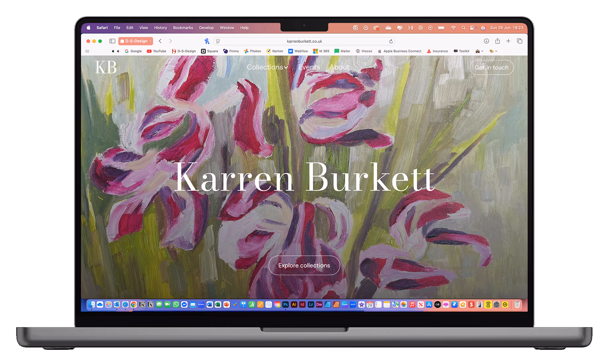Click the Get in touch button
This screenshot has height=364, width=607.
(x=491, y=67)
